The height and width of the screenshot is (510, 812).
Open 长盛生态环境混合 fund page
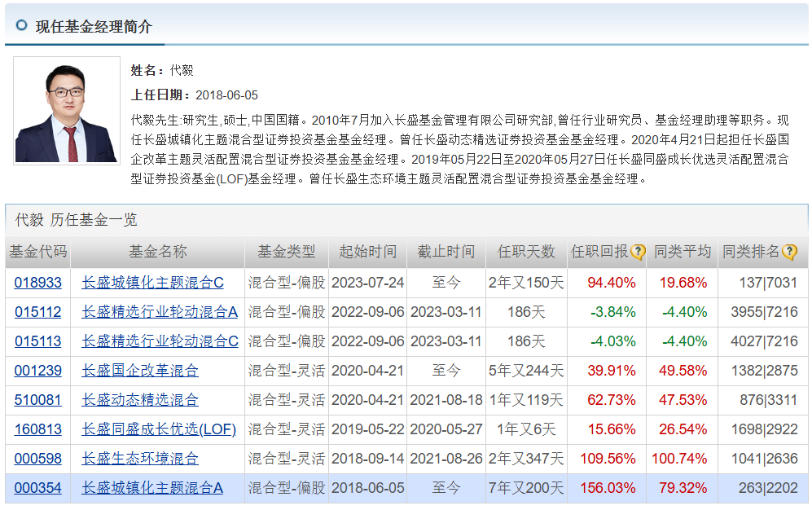click(140, 459)
